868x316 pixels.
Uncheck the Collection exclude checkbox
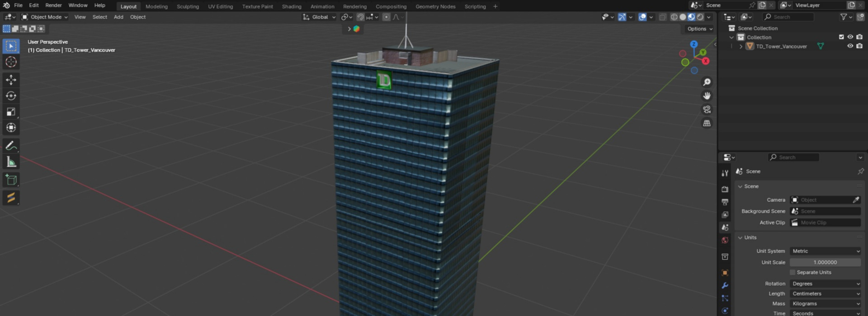[x=841, y=37]
